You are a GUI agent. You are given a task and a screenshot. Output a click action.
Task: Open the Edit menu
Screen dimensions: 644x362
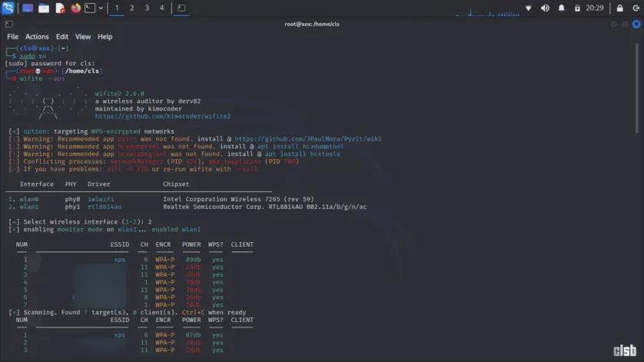coord(62,37)
